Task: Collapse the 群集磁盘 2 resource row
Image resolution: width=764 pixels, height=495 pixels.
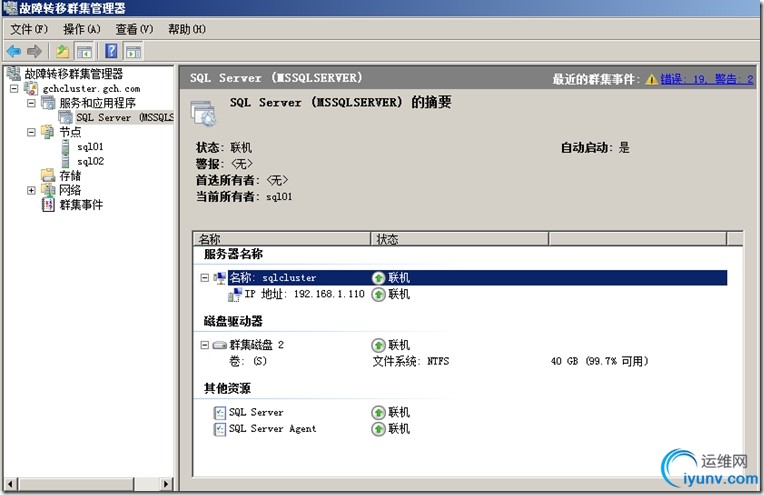Action: coord(205,345)
